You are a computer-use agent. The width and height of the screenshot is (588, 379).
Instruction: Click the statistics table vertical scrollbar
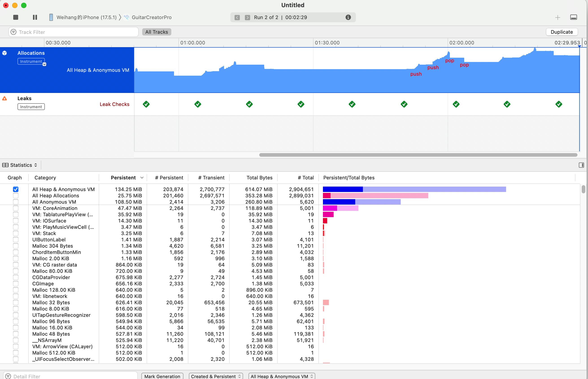583,189
